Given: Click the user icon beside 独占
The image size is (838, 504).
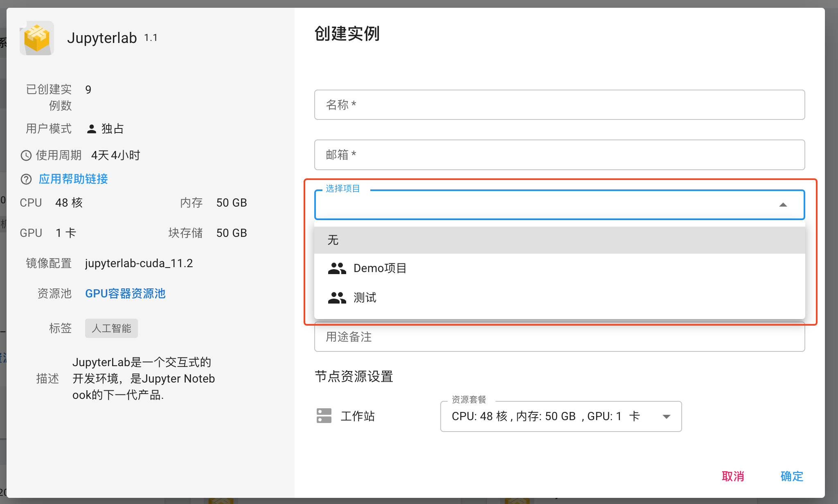Looking at the screenshot, I should point(92,129).
